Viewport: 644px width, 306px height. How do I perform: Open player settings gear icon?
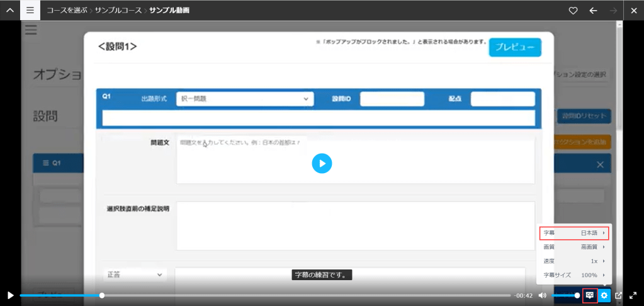pyautogui.click(x=604, y=295)
